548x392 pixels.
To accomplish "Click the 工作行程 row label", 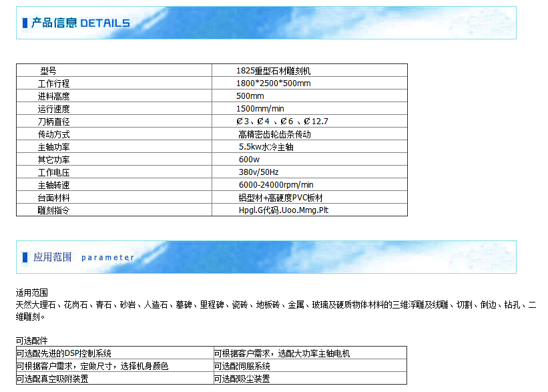I will pos(53,83).
